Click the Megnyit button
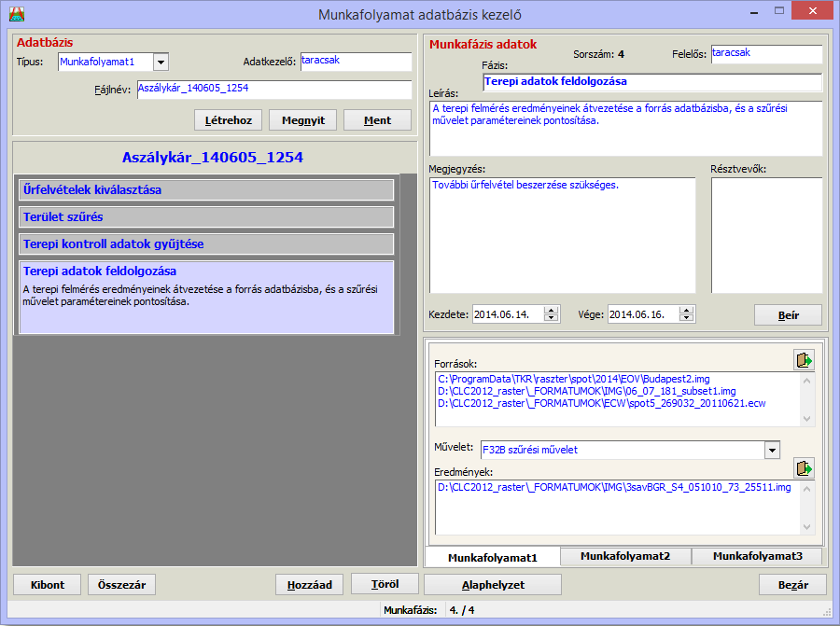The height and width of the screenshot is (626, 840). click(x=302, y=120)
